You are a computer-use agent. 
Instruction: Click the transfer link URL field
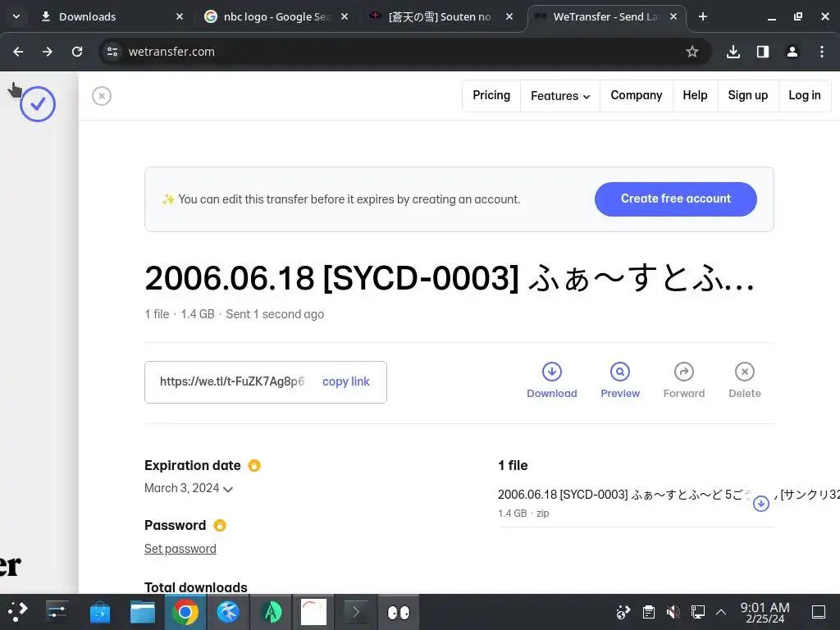(x=232, y=381)
